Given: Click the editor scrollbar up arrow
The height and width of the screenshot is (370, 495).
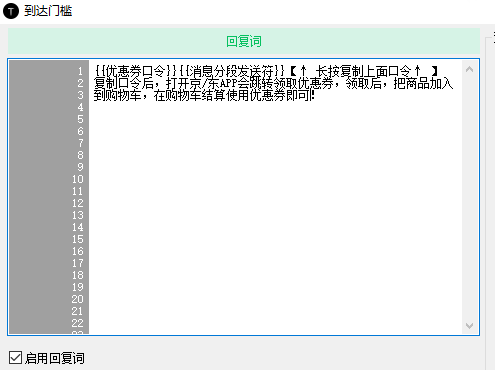Looking at the screenshot, I should [469, 69].
